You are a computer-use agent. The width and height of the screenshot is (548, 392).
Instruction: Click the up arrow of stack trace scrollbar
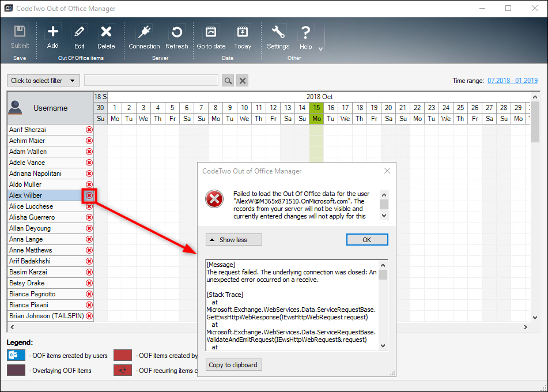[383, 265]
